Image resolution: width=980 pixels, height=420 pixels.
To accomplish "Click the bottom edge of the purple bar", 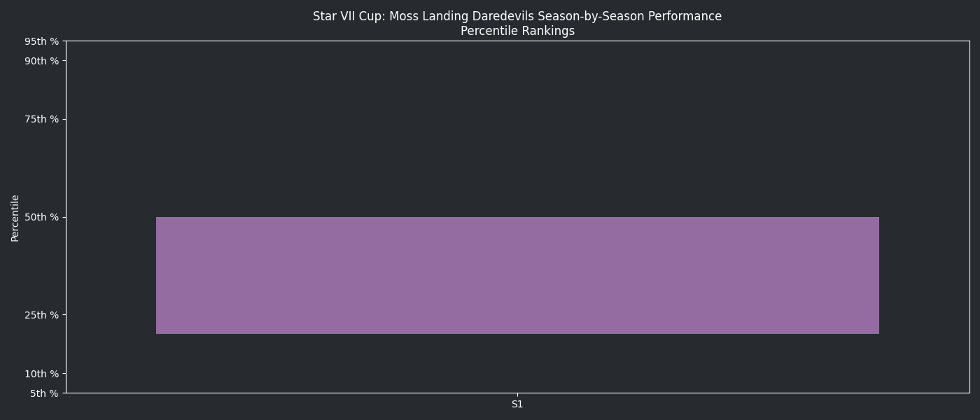I will [517, 334].
